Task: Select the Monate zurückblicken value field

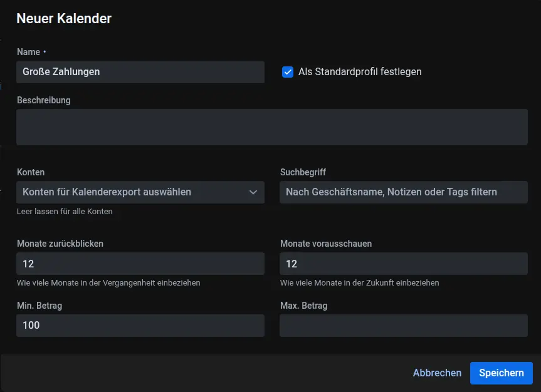Action: coord(140,264)
